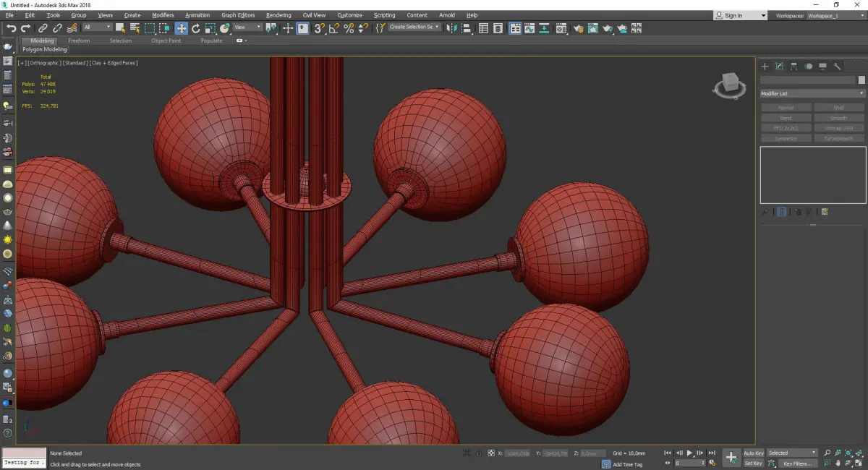Open the Utilities wrench panel
This screenshot has height=470, width=868.
pyautogui.click(x=838, y=67)
